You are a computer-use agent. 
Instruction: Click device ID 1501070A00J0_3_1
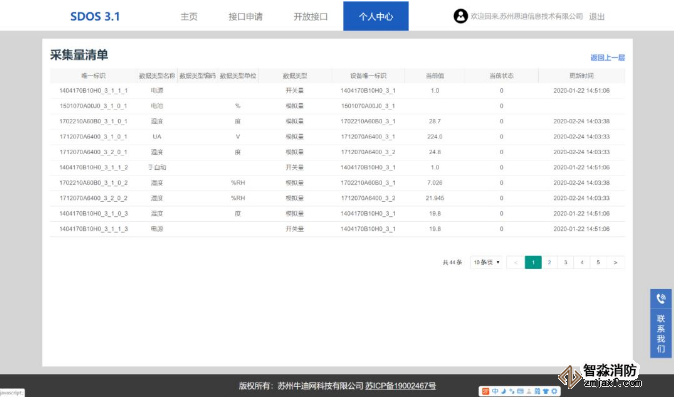click(368, 106)
